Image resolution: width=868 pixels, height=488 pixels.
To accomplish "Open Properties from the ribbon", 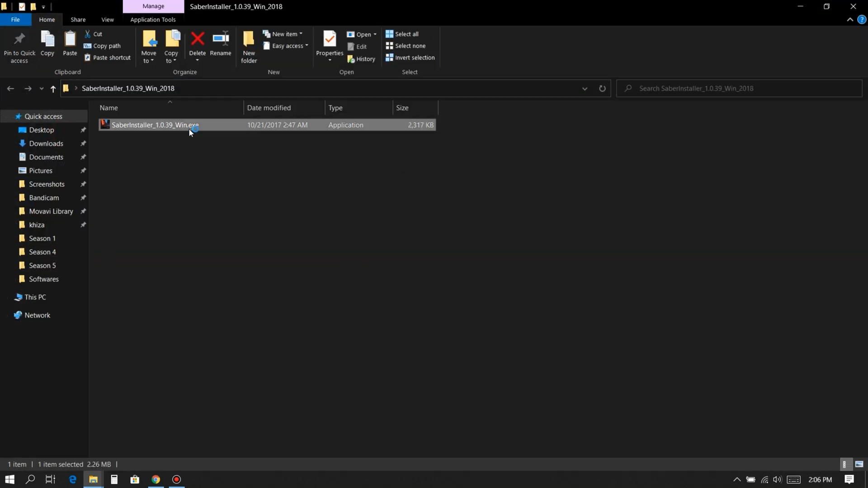I will coord(330,40).
